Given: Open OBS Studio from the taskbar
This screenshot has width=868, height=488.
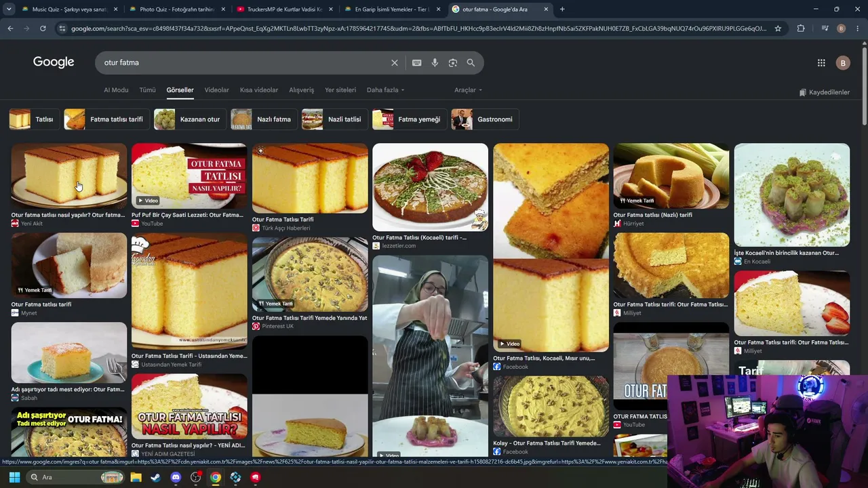Looking at the screenshot, I should coord(196,477).
